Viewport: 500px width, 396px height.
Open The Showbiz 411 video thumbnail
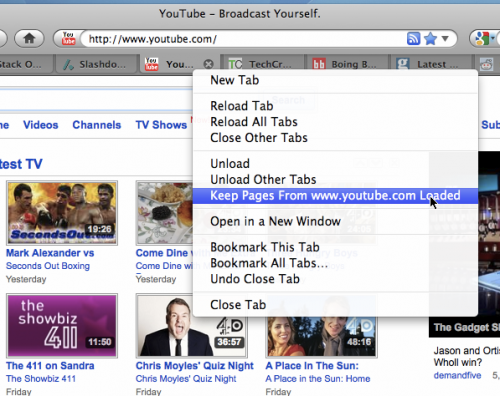(x=62, y=326)
